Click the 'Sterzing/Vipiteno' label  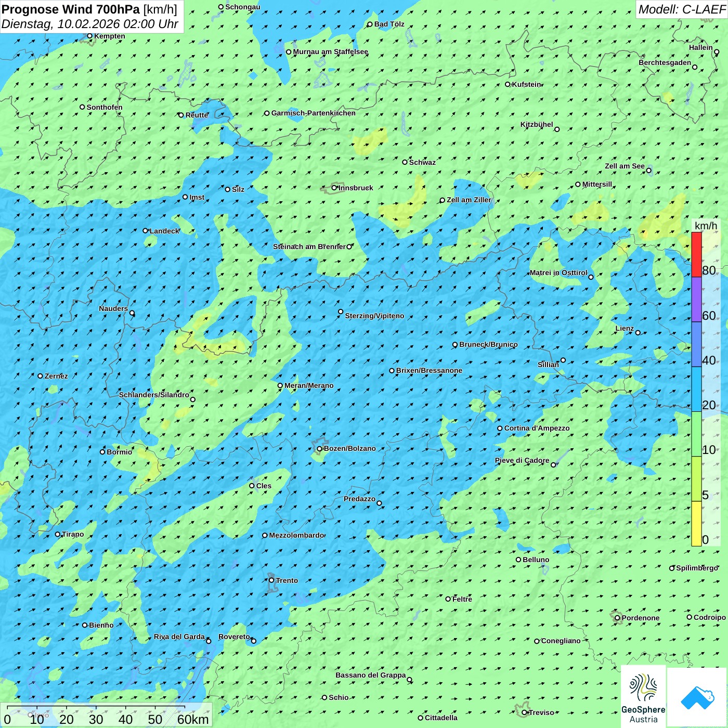pos(374,316)
